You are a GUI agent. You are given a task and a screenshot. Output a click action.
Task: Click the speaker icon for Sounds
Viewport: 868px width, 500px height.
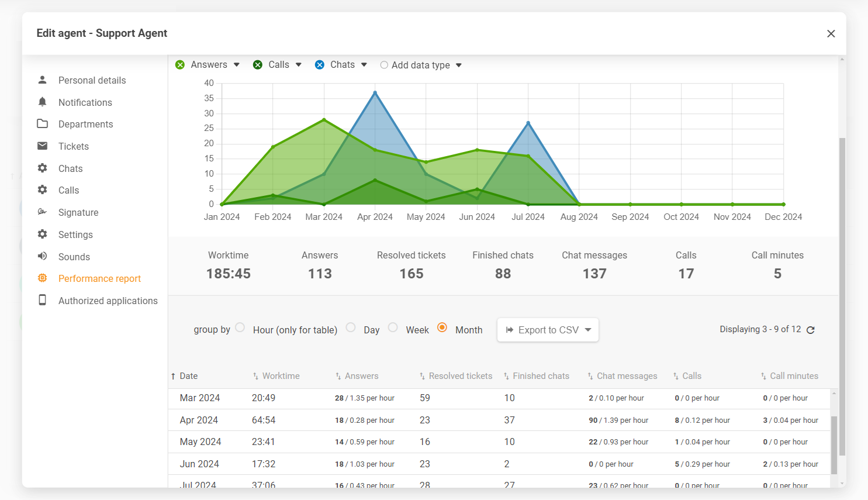tap(42, 257)
